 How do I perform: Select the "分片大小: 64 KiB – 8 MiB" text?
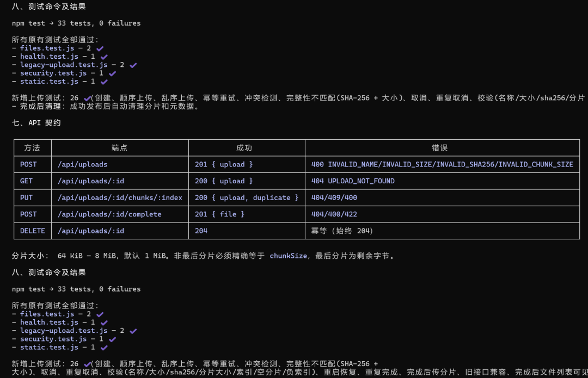(64, 256)
